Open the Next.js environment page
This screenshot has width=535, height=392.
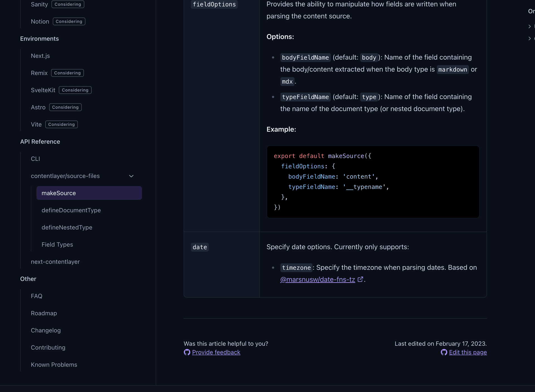[x=40, y=56]
